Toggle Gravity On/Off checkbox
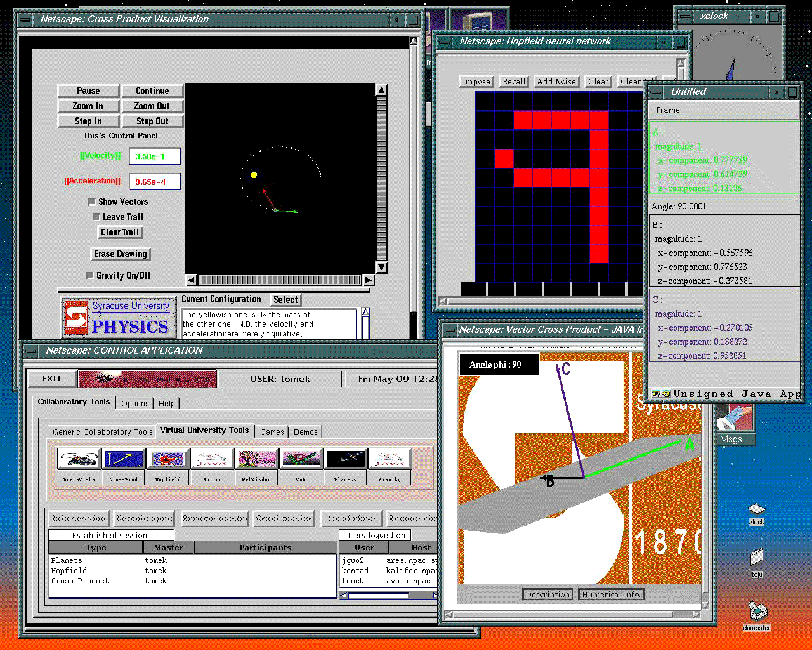Screen dimensions: 812x650 point(90,275)
